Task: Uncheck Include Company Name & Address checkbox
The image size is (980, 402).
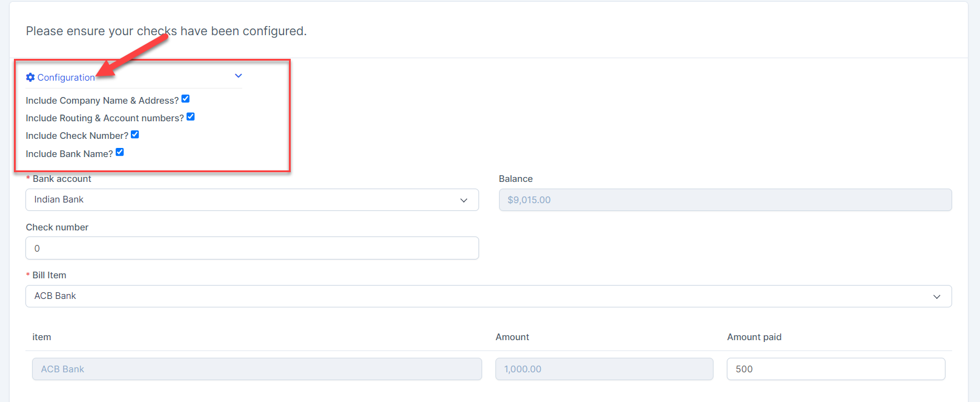Action: point(185,99)
